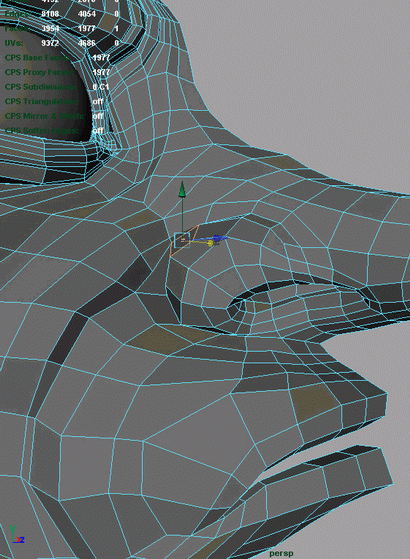Click the Edges count 8108
The width and height of the screenshot is (410, 559).
click(x=50, y=14)
